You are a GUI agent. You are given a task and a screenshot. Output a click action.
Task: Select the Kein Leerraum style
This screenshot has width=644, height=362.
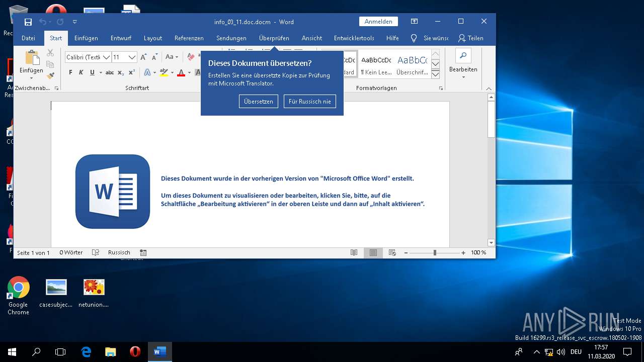pyautogui.click(x=376, y=64)
